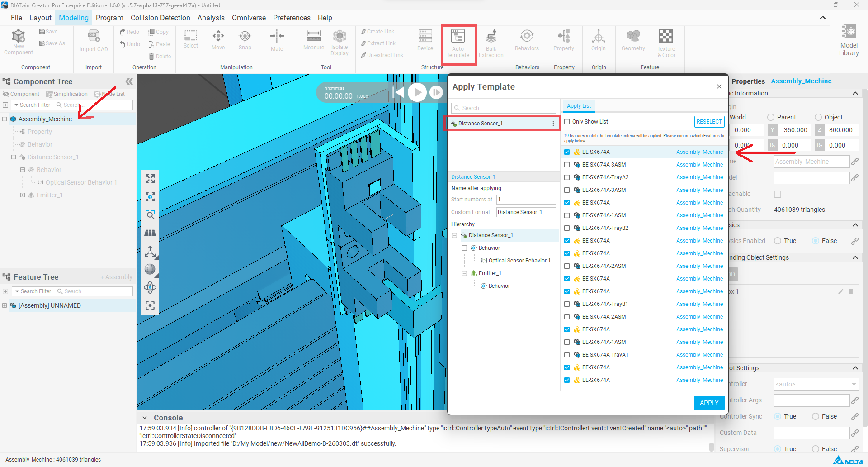868x467 pixels.
Task: Enable the Only Show List checkbox
Action: click(567, 122)
